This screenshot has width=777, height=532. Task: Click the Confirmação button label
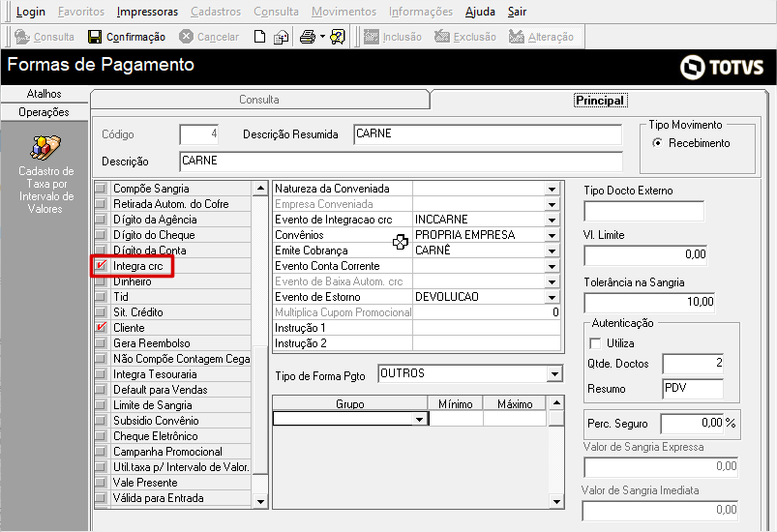coord(135,37)
